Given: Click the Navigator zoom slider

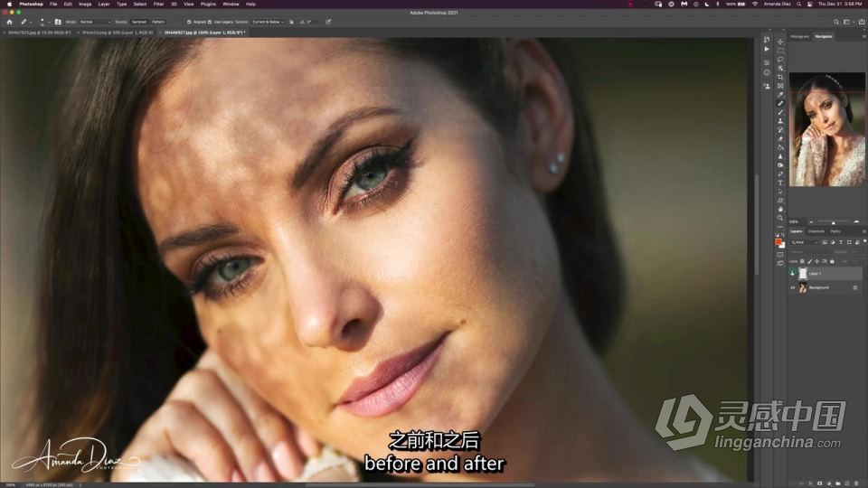Looking at the screenshot, I should click(833, 222).
